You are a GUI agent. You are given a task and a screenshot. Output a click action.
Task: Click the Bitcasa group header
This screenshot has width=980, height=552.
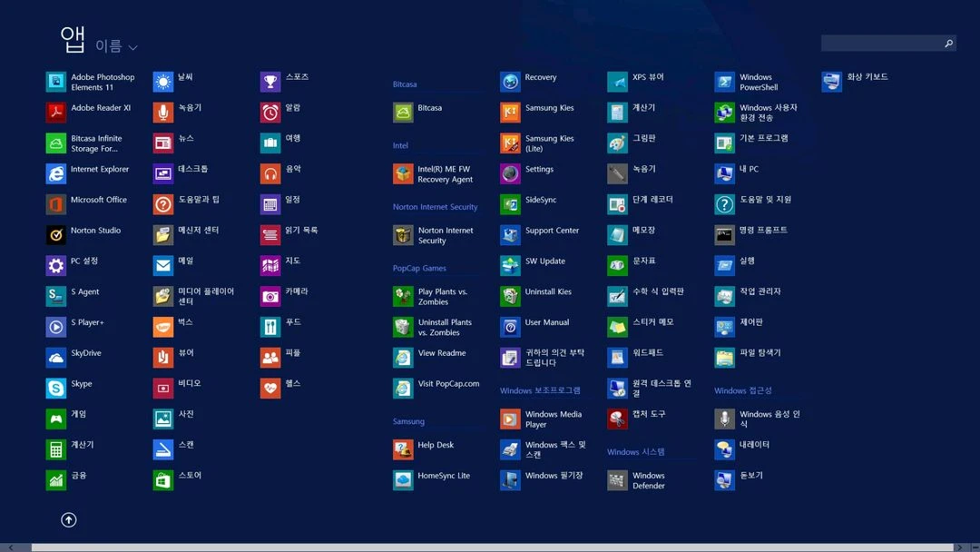pos(405,84)
